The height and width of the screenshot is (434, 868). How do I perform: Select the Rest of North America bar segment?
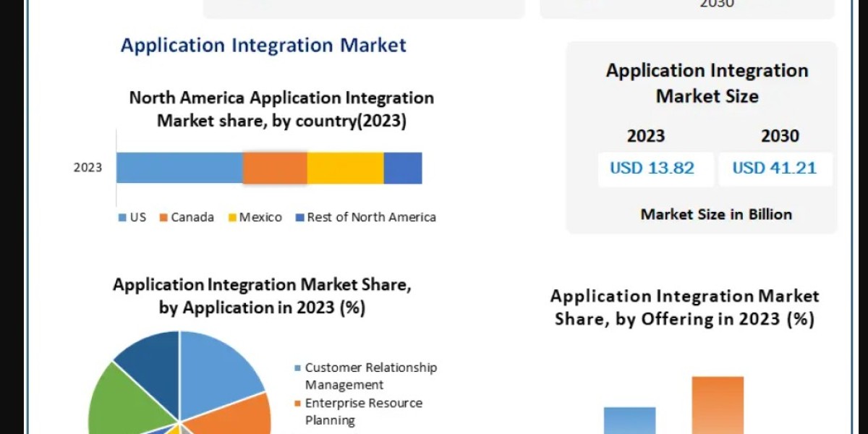(403, 168)
